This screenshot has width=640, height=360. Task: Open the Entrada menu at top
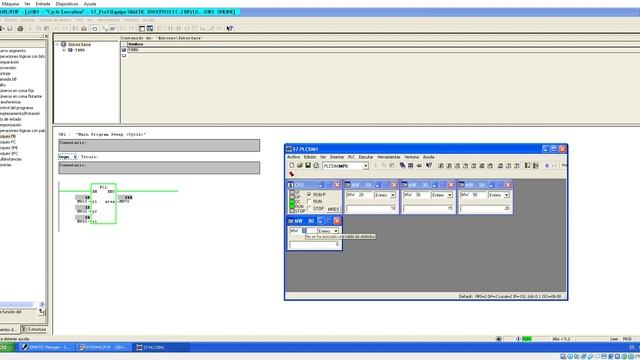pos(43,4)
